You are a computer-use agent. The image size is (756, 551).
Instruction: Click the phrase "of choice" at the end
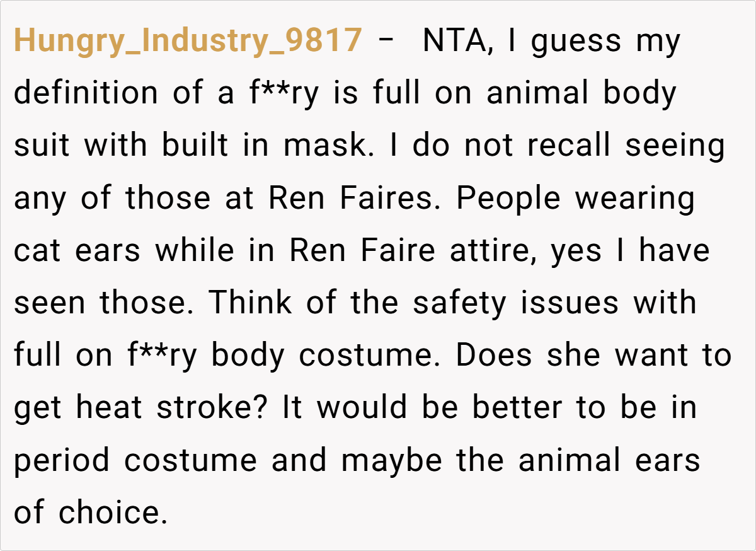tap(91, 513)
